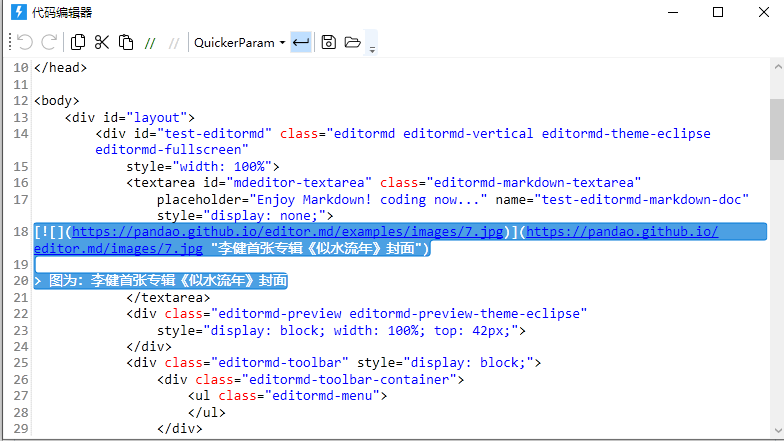Click the "<body>" tag on line 12
The height and width of the screenshot is (441, 784).
(x=56, y=100)
